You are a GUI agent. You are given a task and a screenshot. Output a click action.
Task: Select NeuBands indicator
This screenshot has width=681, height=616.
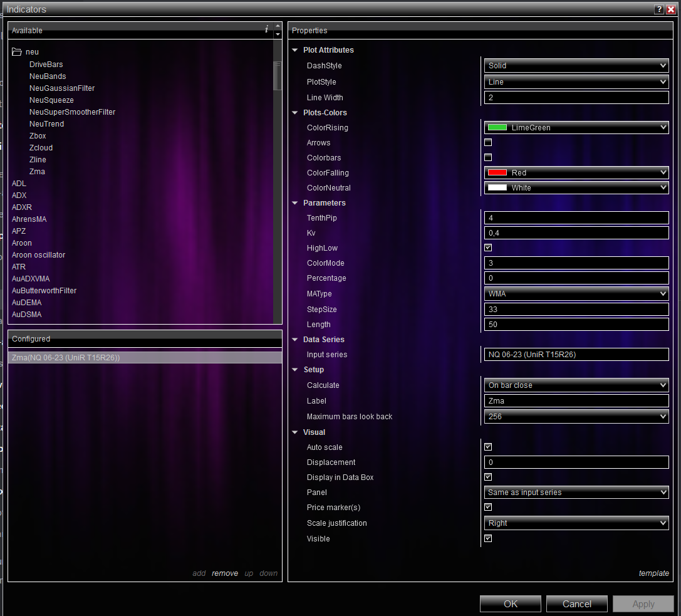(48, 76)
